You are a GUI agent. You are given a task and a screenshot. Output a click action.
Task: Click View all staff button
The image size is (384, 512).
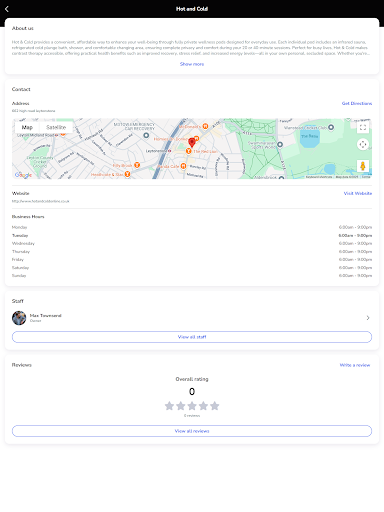click(192, 337)
